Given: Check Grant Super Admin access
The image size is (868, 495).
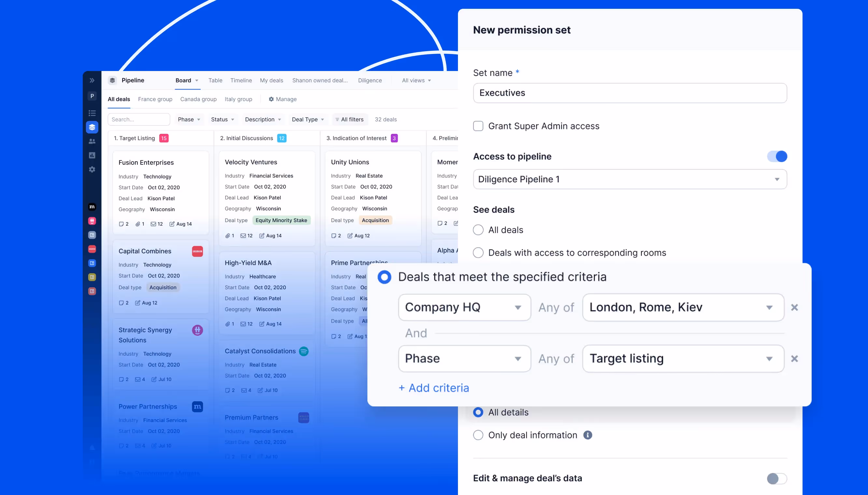Looking at the screenshot, I should 478,126.
